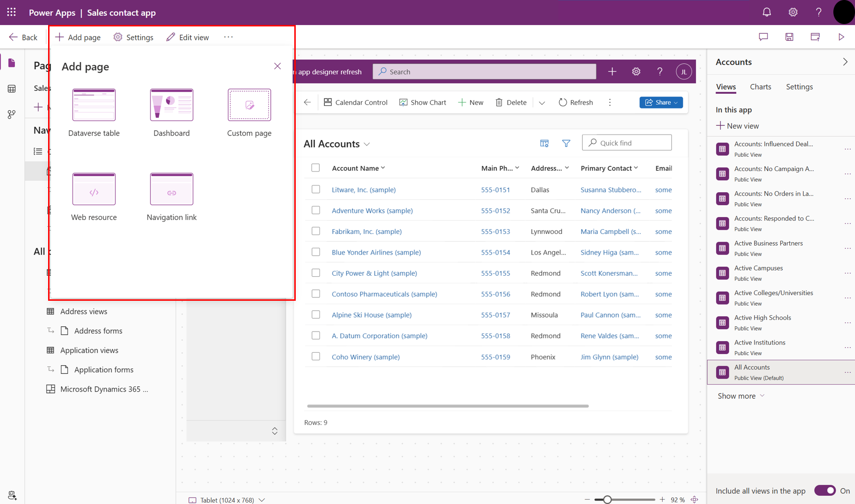Image resolution: width=855 pixels, height=504 pixels.
Task: Select the Dataverse table page type
Action: 94,110
